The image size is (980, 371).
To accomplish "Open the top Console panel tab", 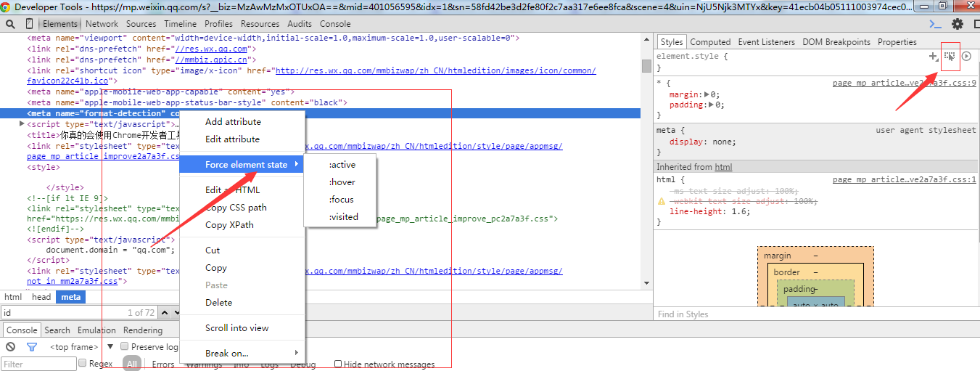I will [x=335, y=24].
